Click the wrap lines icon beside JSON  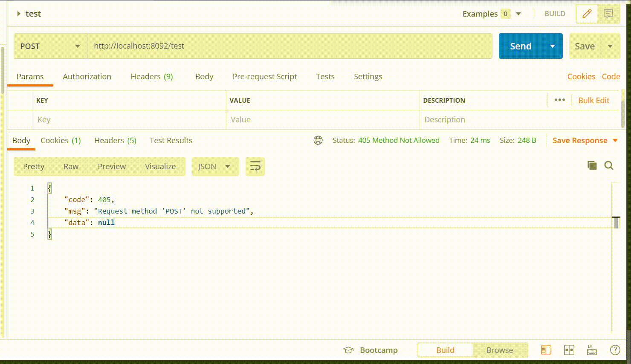(x=255, y=166)
